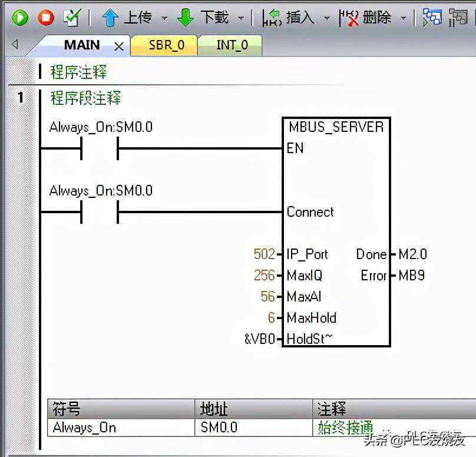The image size is (476, 457).
Task: Click the Compile checkmark icon
Action: (x=71, y=18)
